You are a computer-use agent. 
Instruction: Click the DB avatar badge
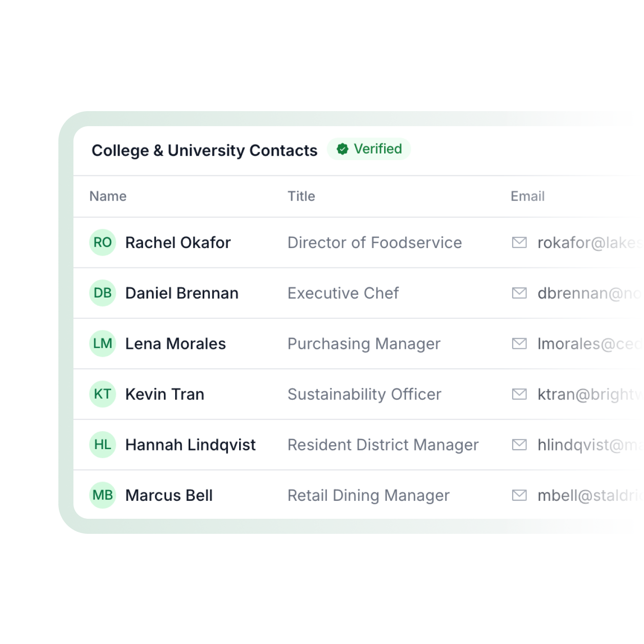[x=103, y=293]
